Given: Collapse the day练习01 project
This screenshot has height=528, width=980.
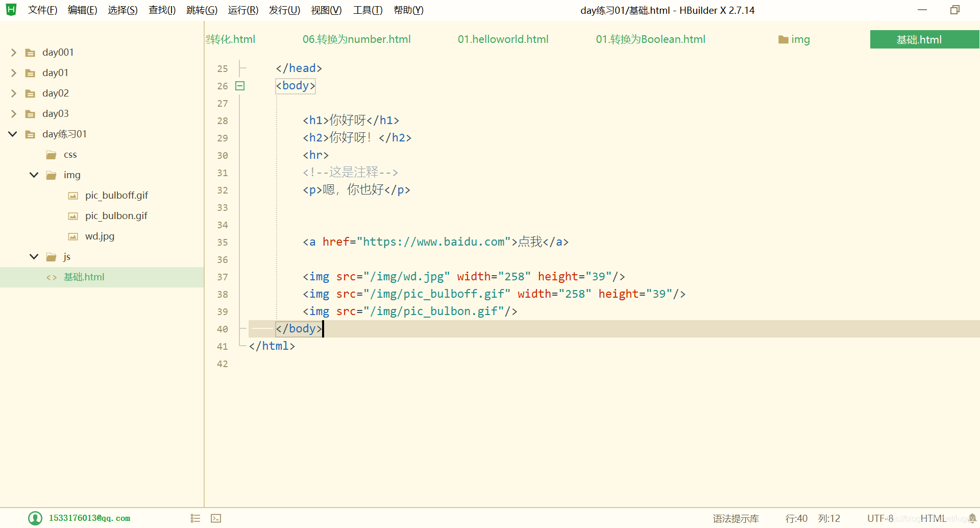Looking at the screenshot, I should click(x=13, y=134).
